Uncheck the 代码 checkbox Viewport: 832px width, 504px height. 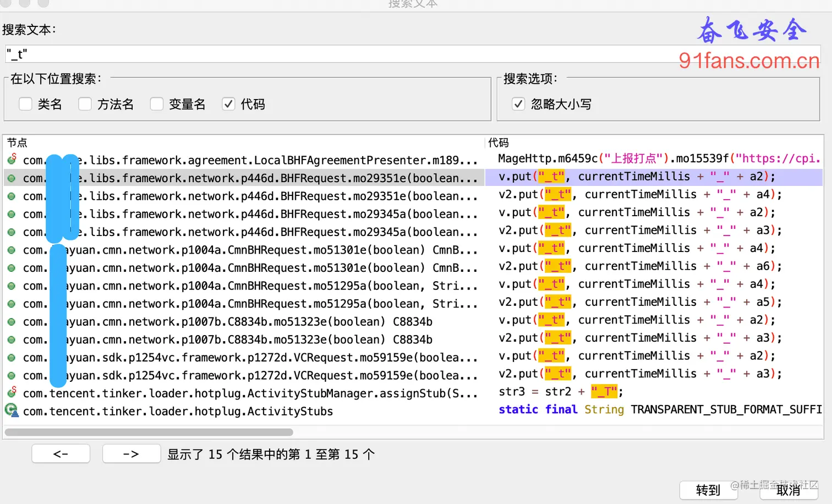coord(228,104)
